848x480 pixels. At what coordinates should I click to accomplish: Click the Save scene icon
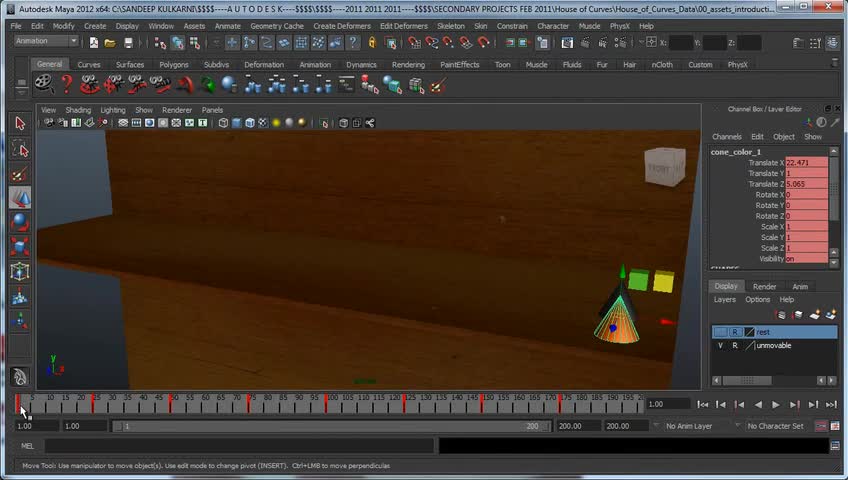coord(128,43)
